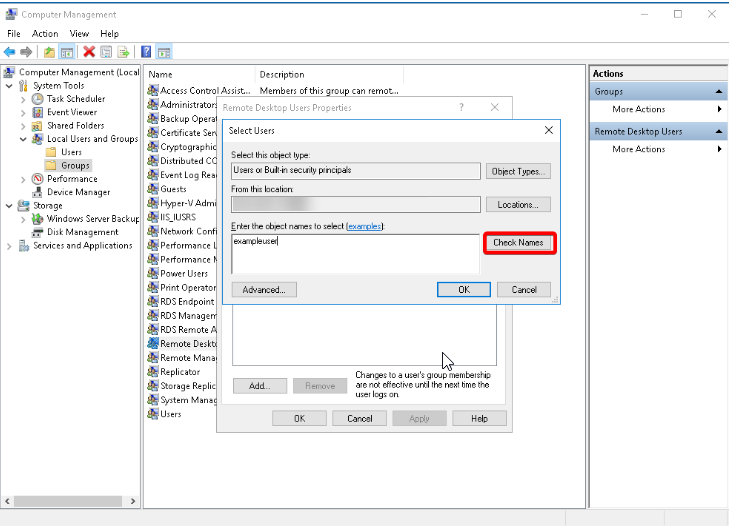Click the Advanced button
This screenshot has height=527, width=730.
[x=264, y=290]
